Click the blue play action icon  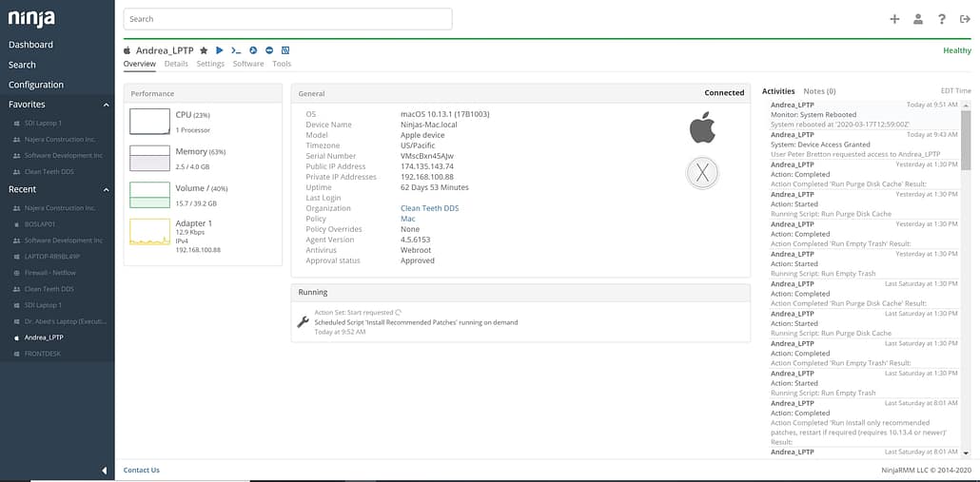(x=219, y=50)
